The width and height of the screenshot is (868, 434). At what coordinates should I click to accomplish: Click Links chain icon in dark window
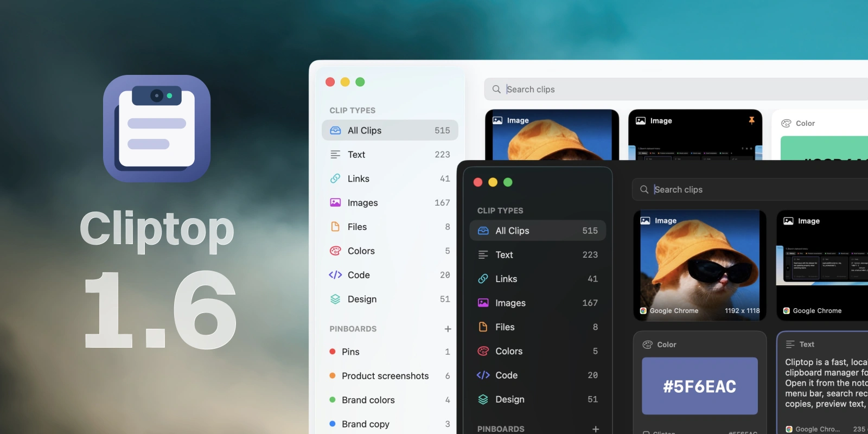[x=483, y=279]
